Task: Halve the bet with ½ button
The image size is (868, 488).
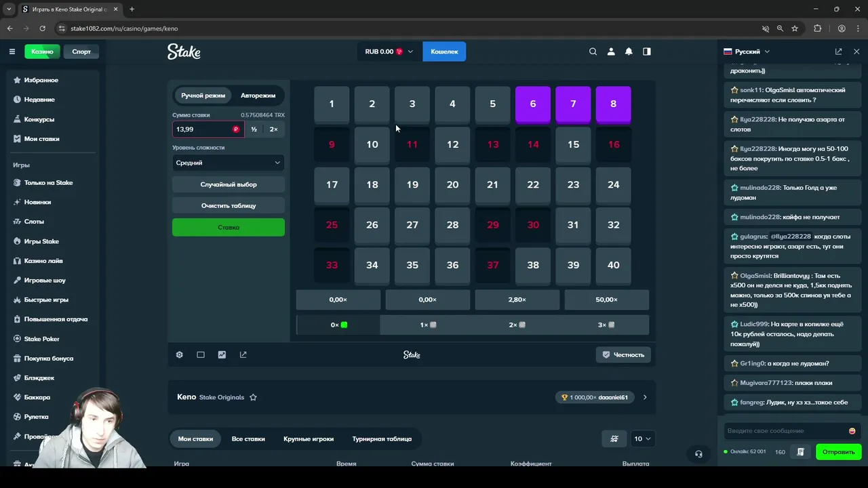Action: pyautogui.click(x=254, y=129)
